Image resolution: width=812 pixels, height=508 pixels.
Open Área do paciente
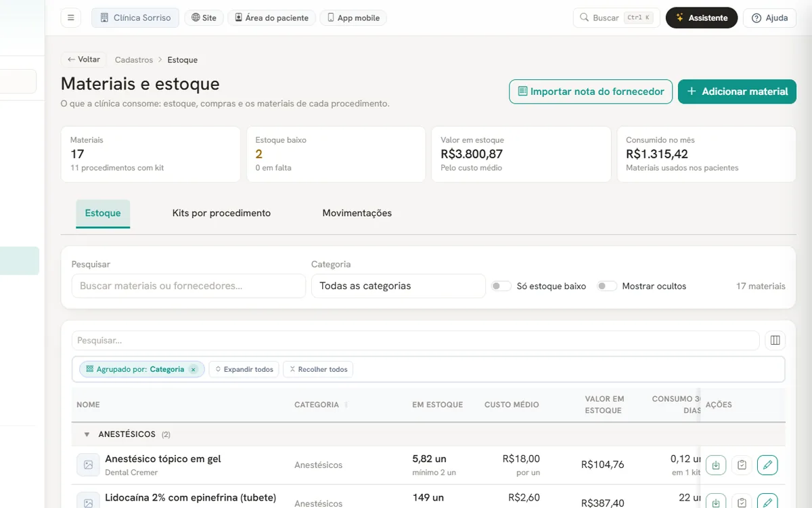[x=271, y=18]
